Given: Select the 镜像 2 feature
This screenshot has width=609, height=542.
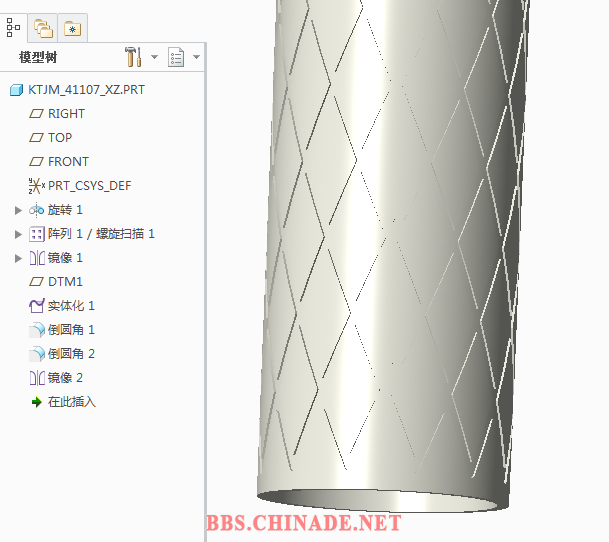Looking at the screenshot, I should pyautogui.click(x=65, y=378).
